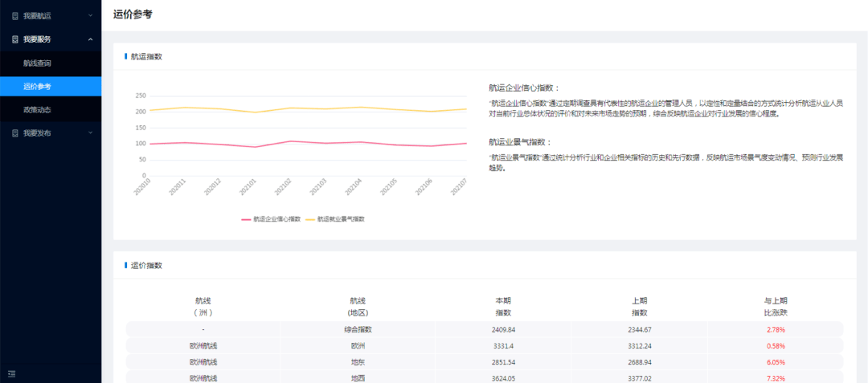Click the 2851.54 value cell
The width and height of the screenshot is (868, 383).
tap(503, 363)
